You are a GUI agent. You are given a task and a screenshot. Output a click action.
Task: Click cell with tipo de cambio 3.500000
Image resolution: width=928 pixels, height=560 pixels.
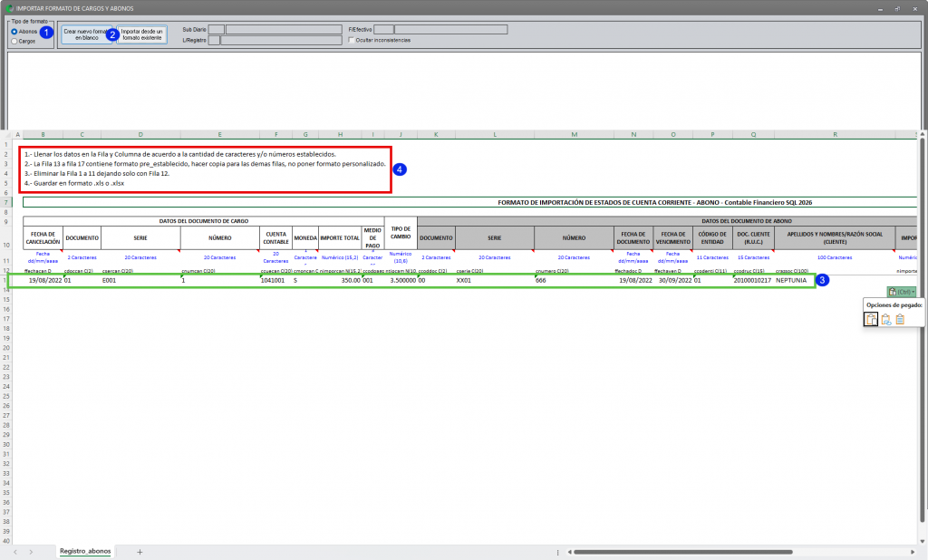(401, 281)
